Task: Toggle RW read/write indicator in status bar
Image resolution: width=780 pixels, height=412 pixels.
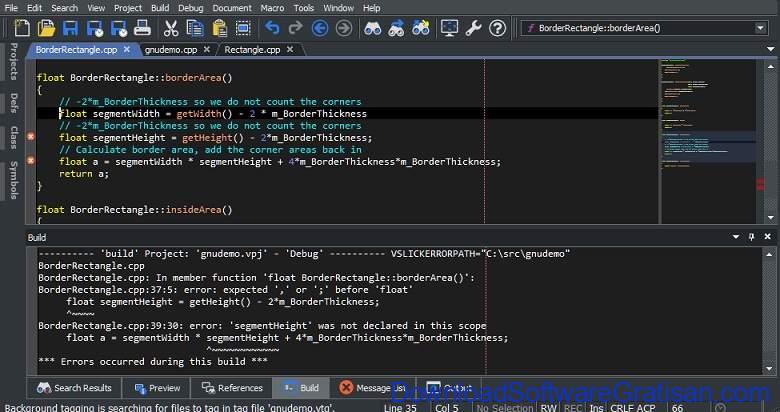Action: click(549, 408)
